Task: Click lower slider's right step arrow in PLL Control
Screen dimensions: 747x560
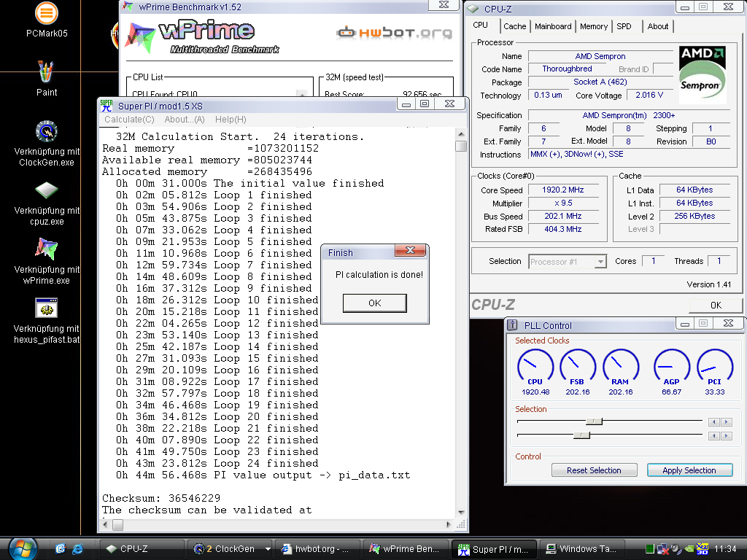Action: click(x=727, y=436)
